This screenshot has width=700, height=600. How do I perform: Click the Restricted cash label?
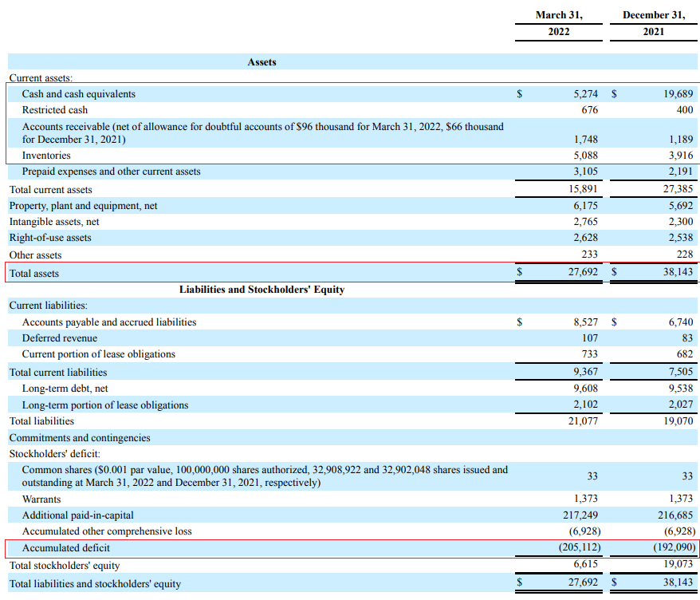55,110
